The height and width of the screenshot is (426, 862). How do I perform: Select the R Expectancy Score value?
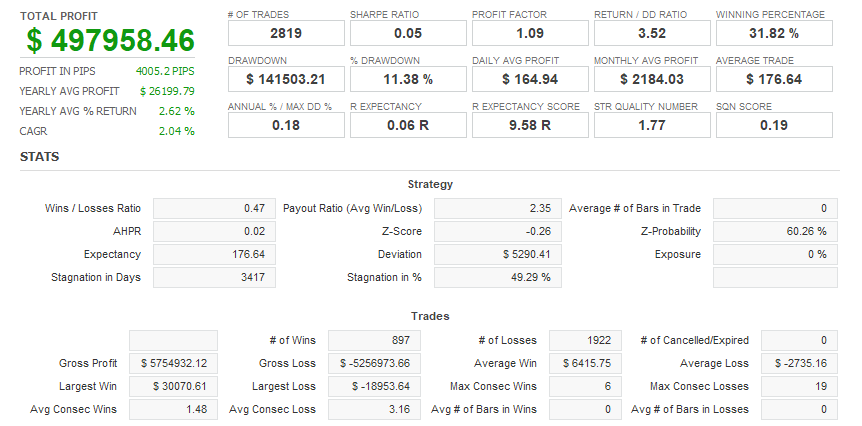tap(530, 125)
